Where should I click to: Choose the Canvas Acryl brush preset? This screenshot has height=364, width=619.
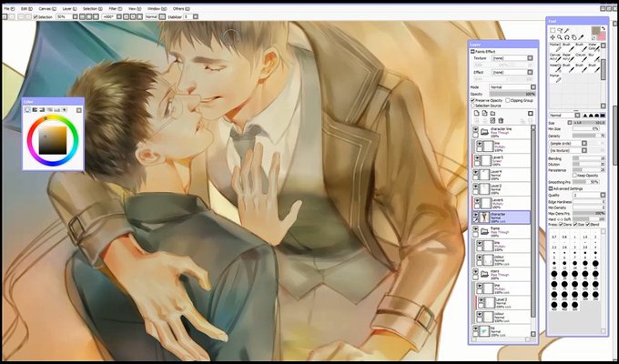(555, 57)
